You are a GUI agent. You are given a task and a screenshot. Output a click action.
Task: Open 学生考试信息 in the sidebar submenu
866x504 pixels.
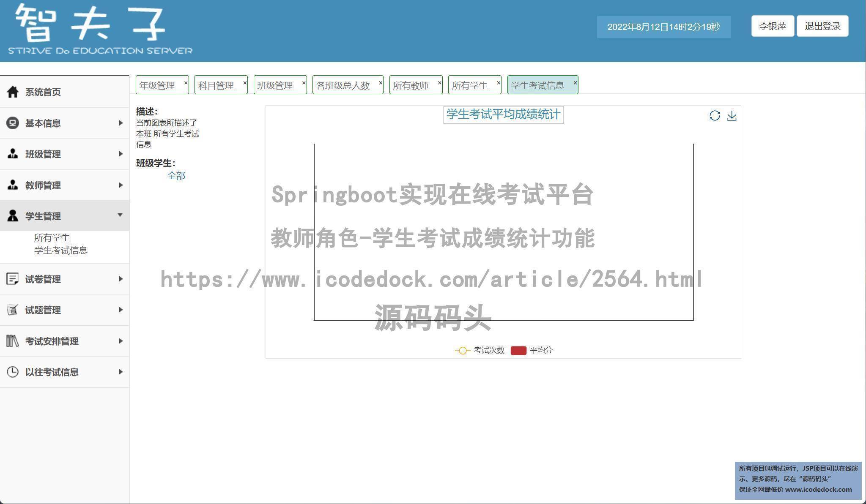click(61, 251)
